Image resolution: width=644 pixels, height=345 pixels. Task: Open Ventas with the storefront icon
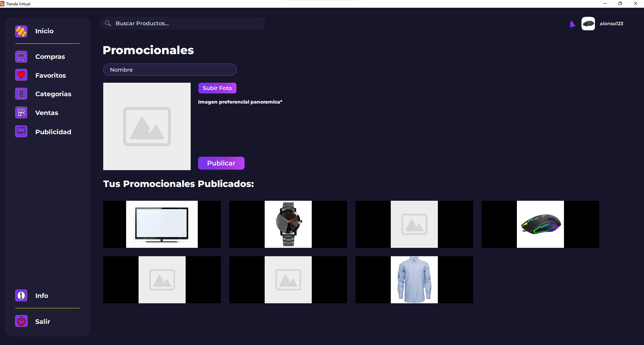click(x=21, y=113)
